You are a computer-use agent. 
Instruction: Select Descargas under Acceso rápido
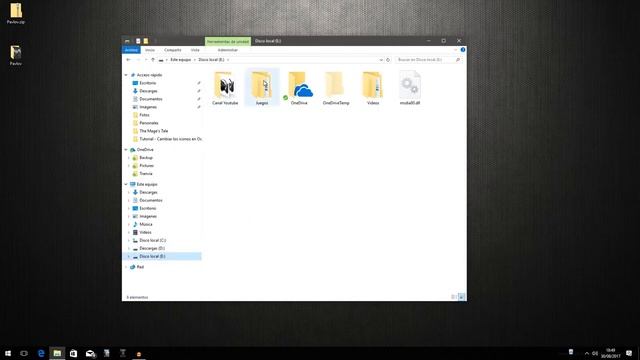tap(148, 91)
